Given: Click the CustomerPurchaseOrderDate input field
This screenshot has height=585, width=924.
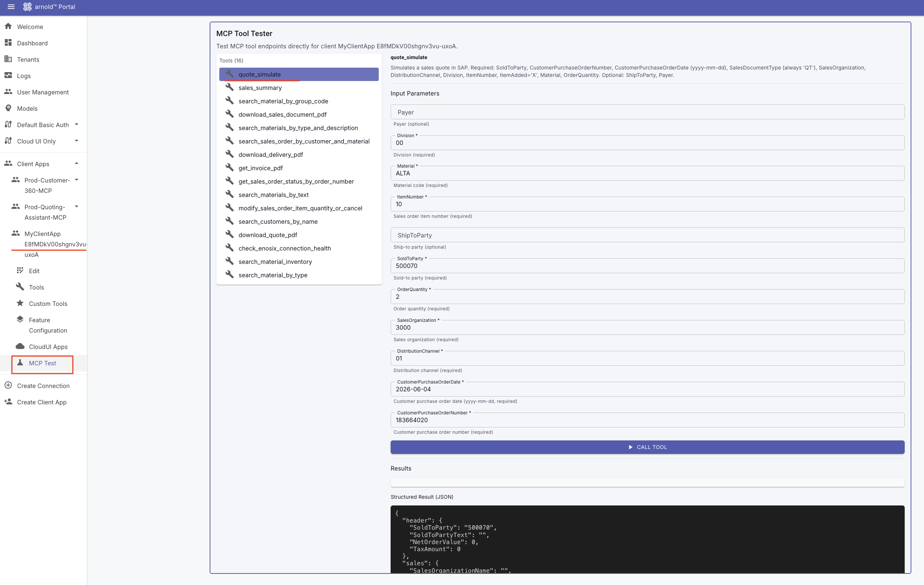Looking at the screenshot, I should (647, 390).
